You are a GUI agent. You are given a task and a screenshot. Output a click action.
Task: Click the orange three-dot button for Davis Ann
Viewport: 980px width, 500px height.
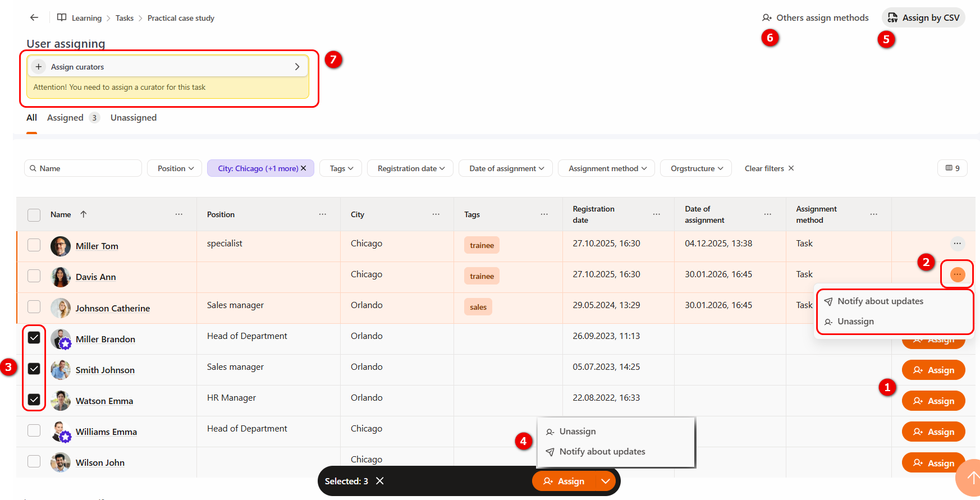click(x=957, y=274)
